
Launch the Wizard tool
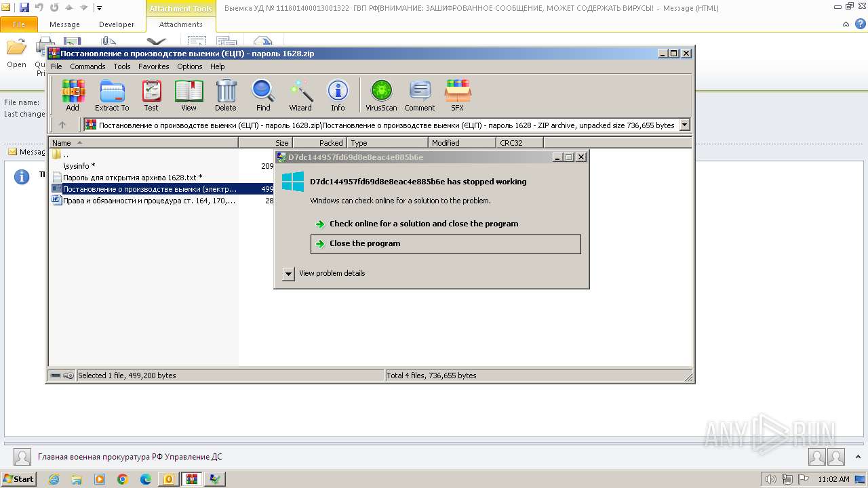coord(300,95)
